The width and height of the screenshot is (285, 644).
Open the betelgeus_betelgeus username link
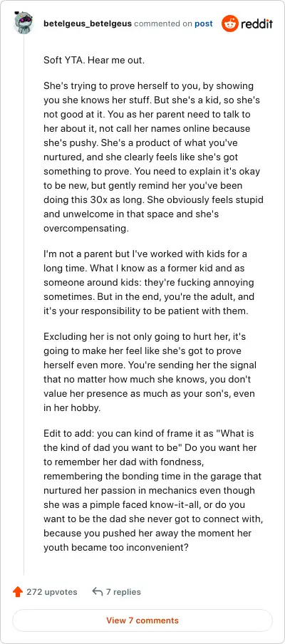coord(88,24)
